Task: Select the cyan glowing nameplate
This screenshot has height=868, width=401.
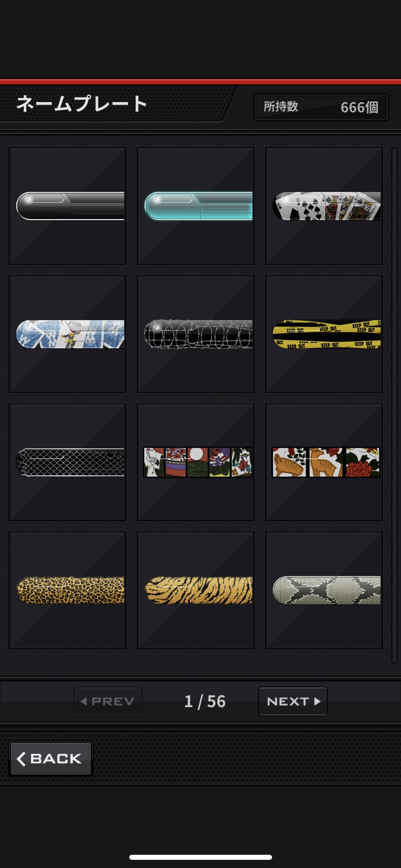Action: point(196,206)
